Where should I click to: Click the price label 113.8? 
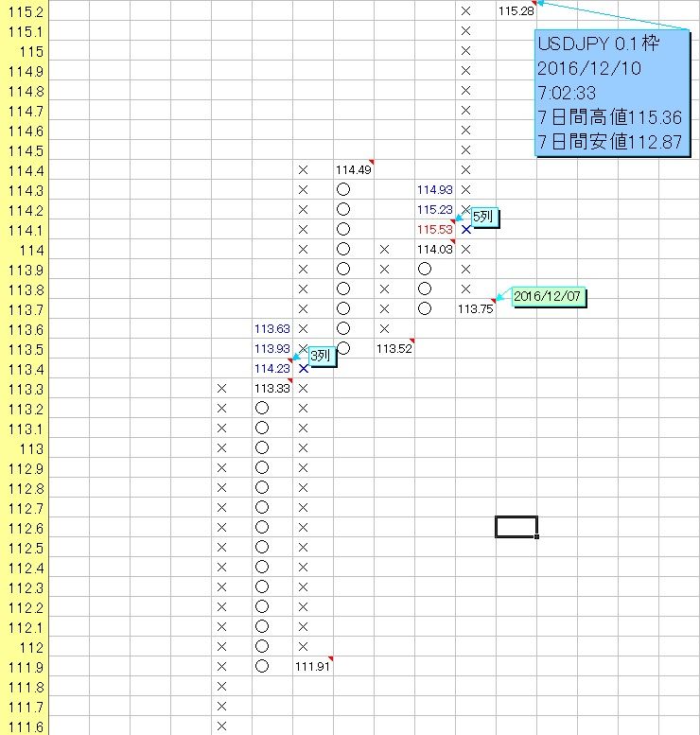coord(26,289)
